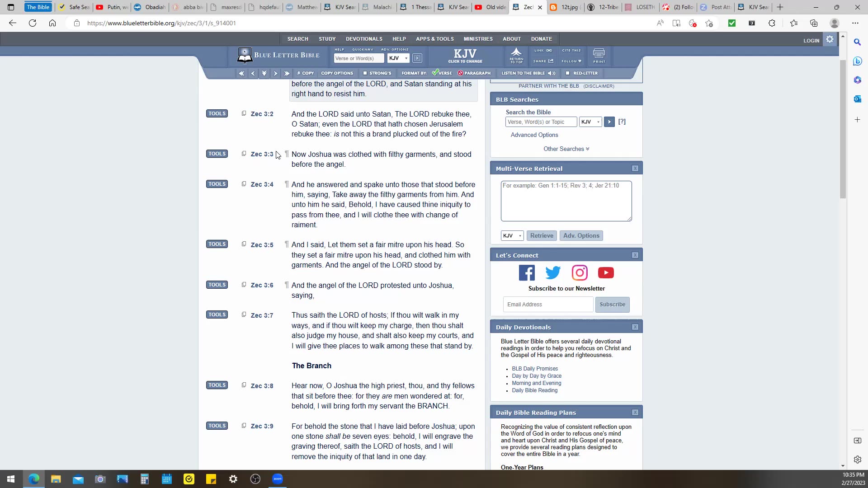
Task: Click the Retrieve button
Action: [x=542, y=236]
